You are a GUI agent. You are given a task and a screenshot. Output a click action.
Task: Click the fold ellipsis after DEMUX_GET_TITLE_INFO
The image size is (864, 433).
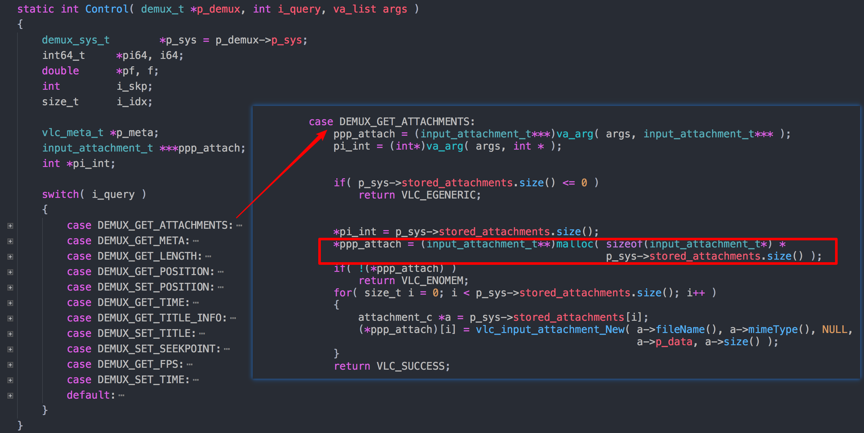point(233,318)
